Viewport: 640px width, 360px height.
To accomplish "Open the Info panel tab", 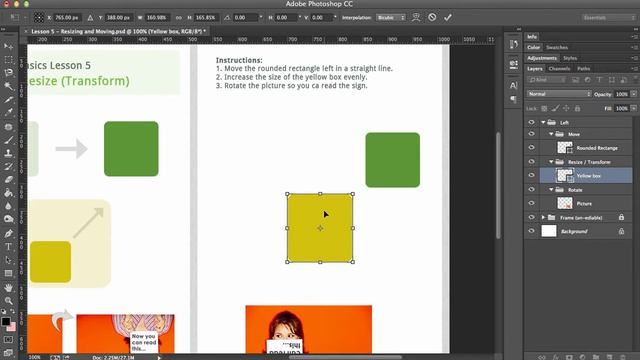I will (x=532, y=37).
